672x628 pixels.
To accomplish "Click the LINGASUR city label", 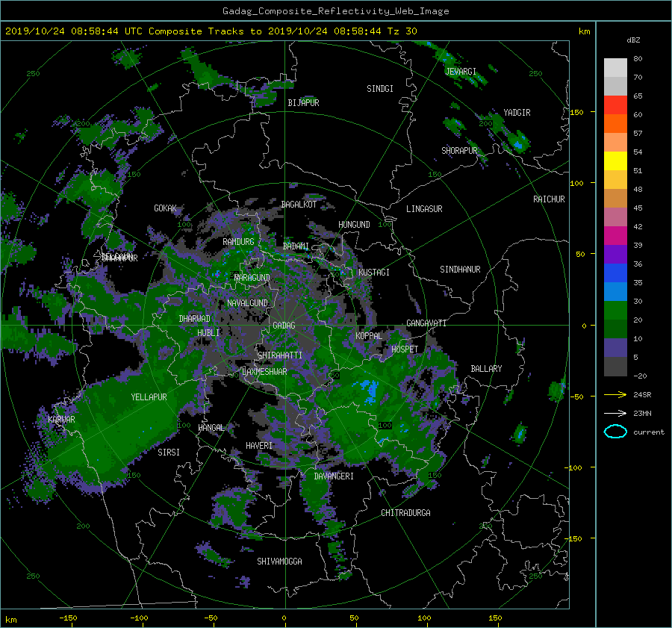I will click(424, 209).
